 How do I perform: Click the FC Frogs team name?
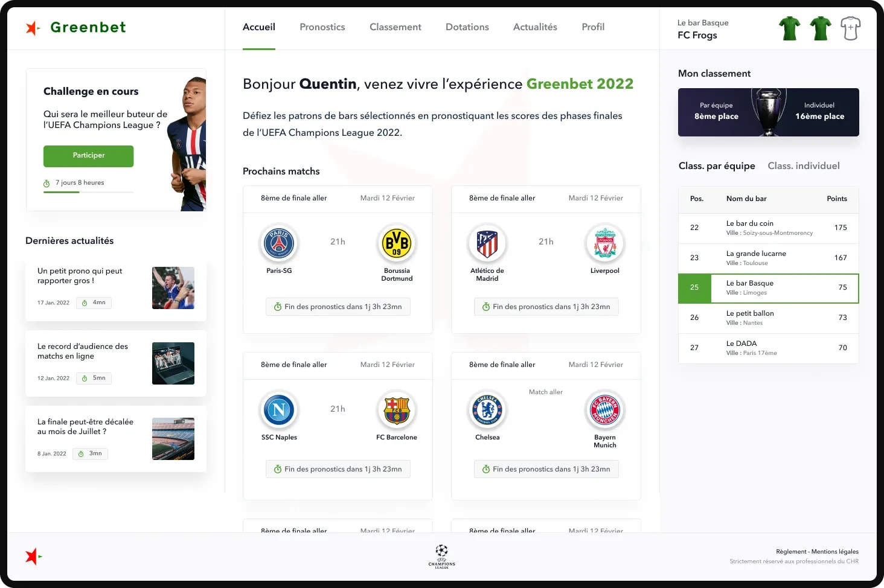coord(697,35)
